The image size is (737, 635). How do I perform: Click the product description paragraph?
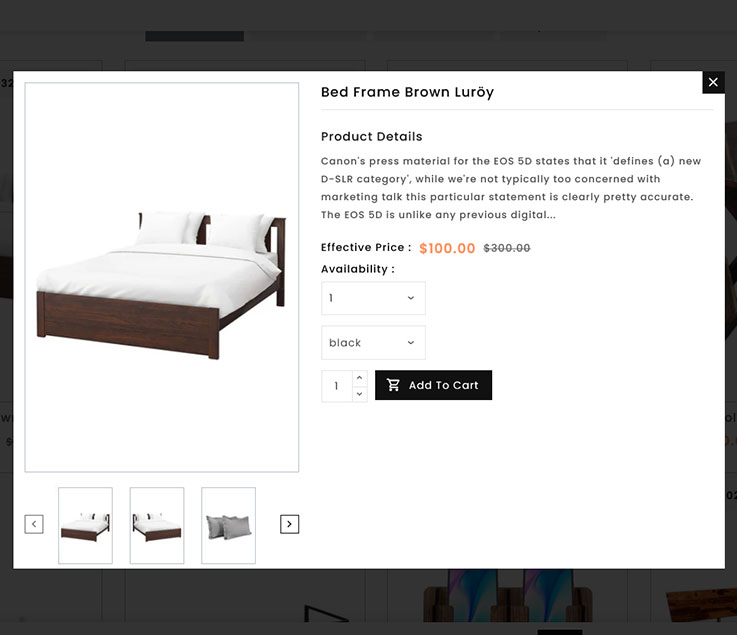[510, 188]
